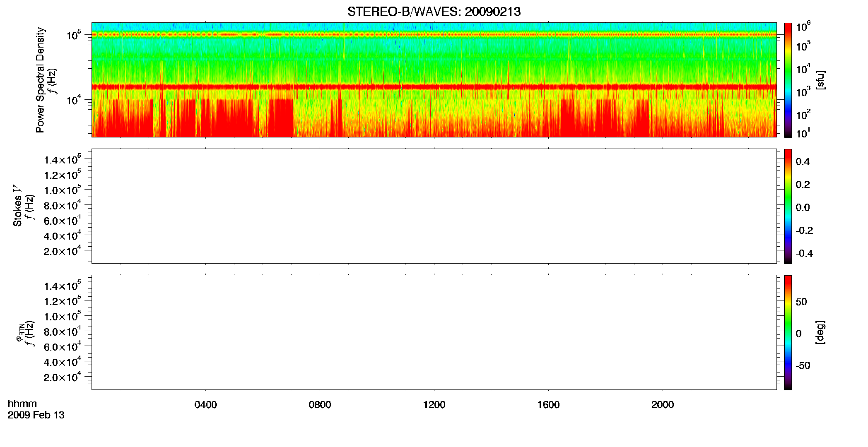Click the 10^6 tick on the top color bar
This screenshot has width=868, height=447.
pos(804,26)
